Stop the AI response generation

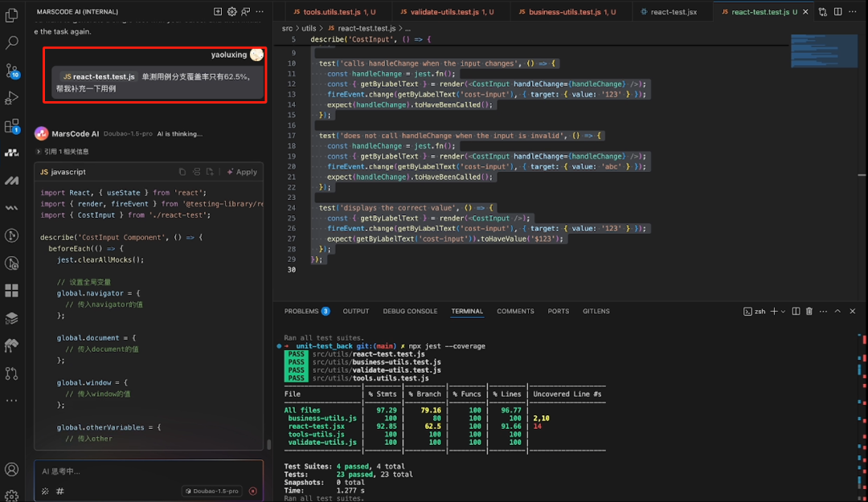tap(253, 491)
